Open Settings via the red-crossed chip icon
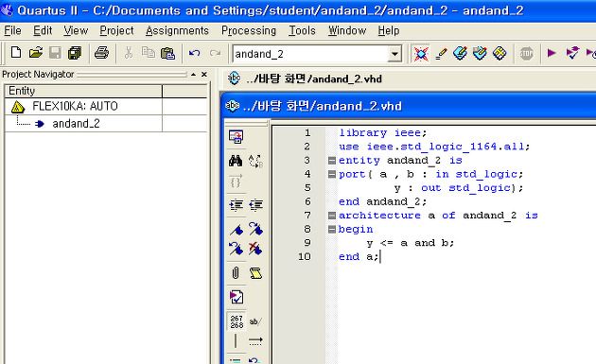This screenshot has height=364, width=596. (421, 54)
